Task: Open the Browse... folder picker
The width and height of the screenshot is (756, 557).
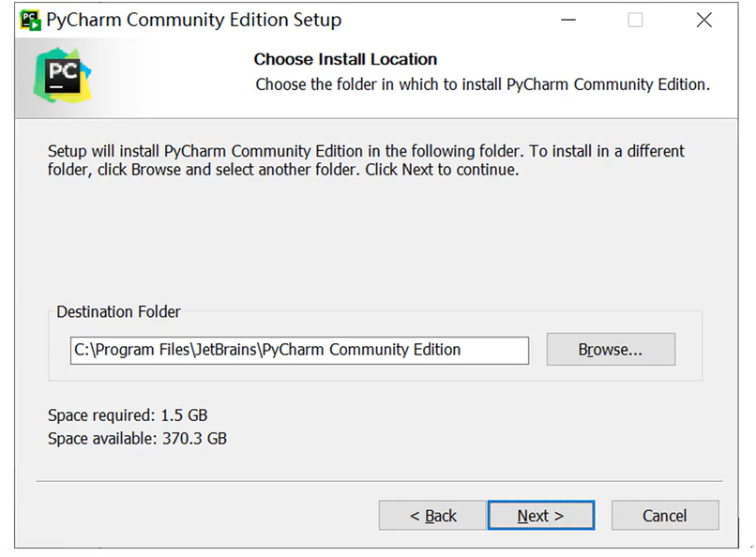Action: [611, 350]
